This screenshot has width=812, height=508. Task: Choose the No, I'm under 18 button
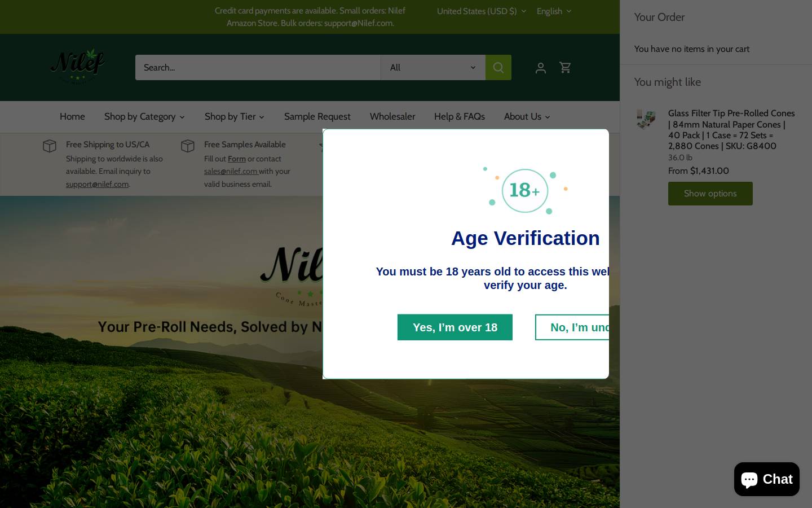pyautogui.click(x=572, y=327)
